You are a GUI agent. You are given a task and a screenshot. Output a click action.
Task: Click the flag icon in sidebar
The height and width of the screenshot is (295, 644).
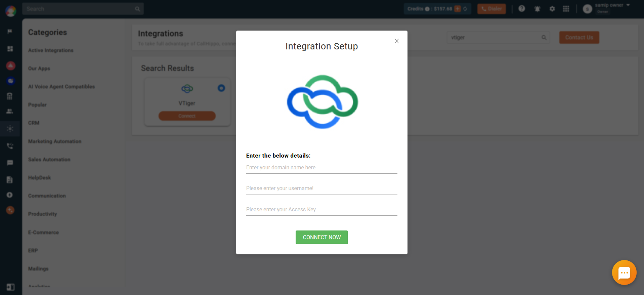10,31
